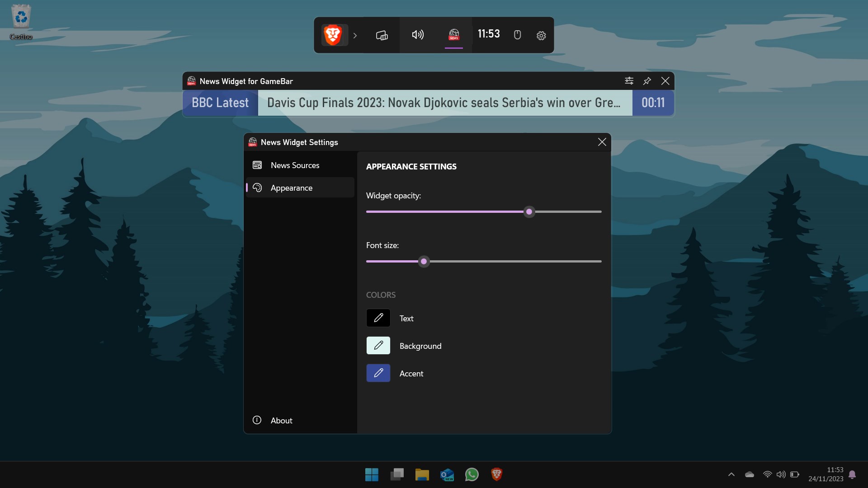
Task: Click the BBC Latest source label
Action: point(220,103)
